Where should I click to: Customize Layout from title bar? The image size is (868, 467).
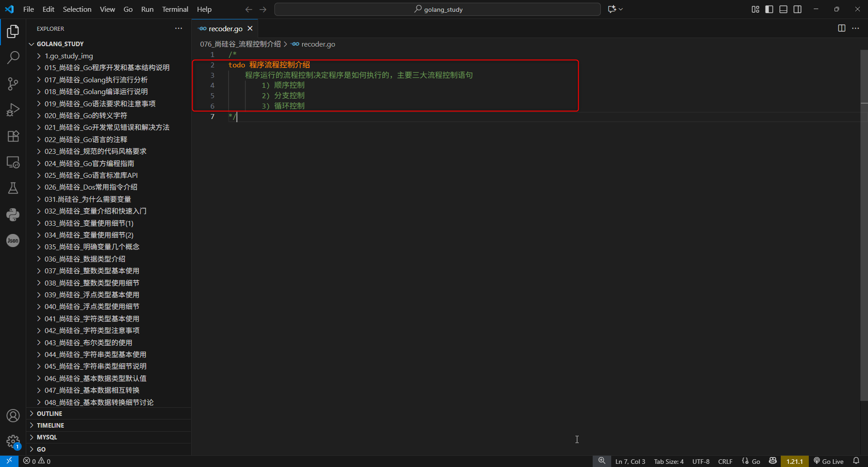[755, 9]
